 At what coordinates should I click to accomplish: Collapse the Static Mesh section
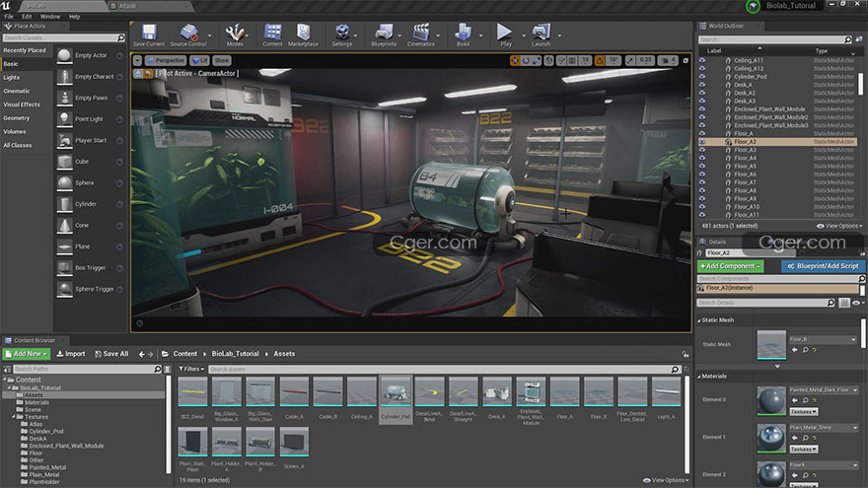pos(699,320)
